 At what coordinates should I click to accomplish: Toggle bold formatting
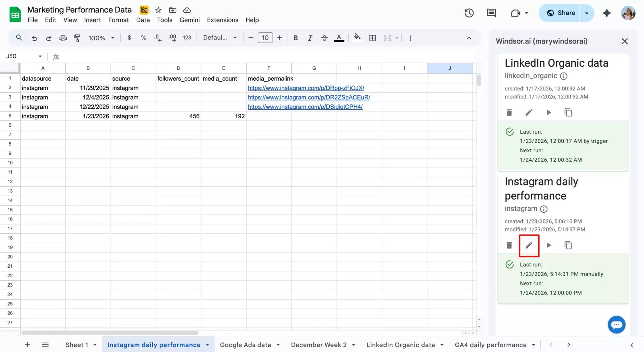click(x=296, y=38)
